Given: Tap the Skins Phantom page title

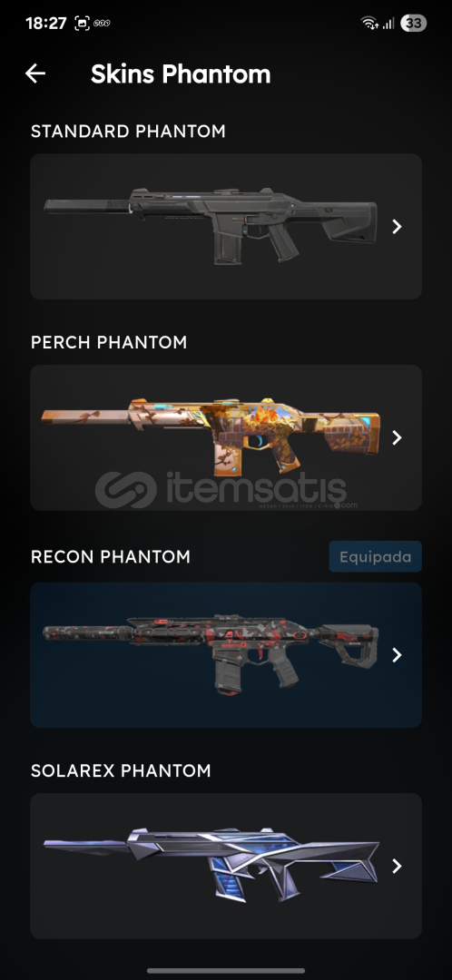Looking at the screenshot, I should click(181, 73).
